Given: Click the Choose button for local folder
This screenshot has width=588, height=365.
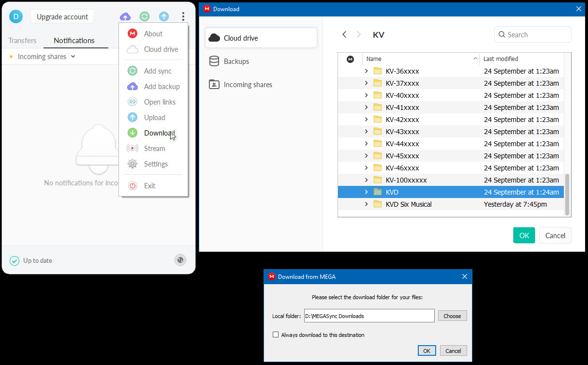Looking at the screenshot, I should pyautogui.click(x=452, y=316).
